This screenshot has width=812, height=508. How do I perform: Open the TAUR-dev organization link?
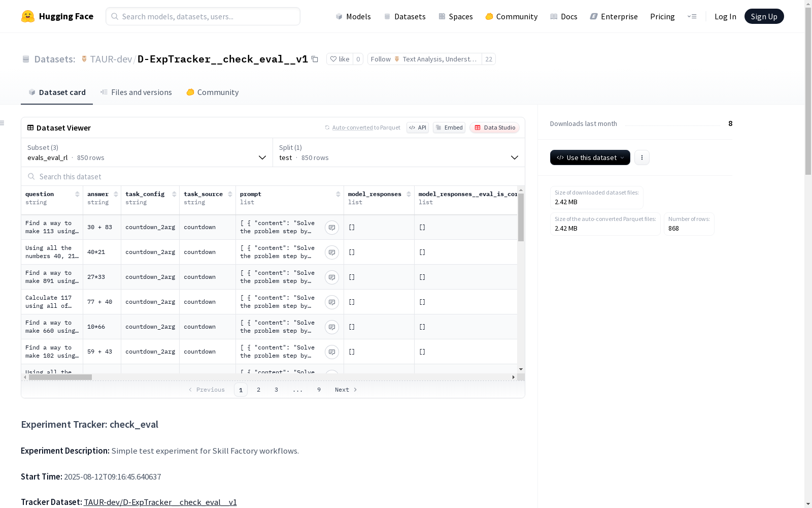click(111, 59)
